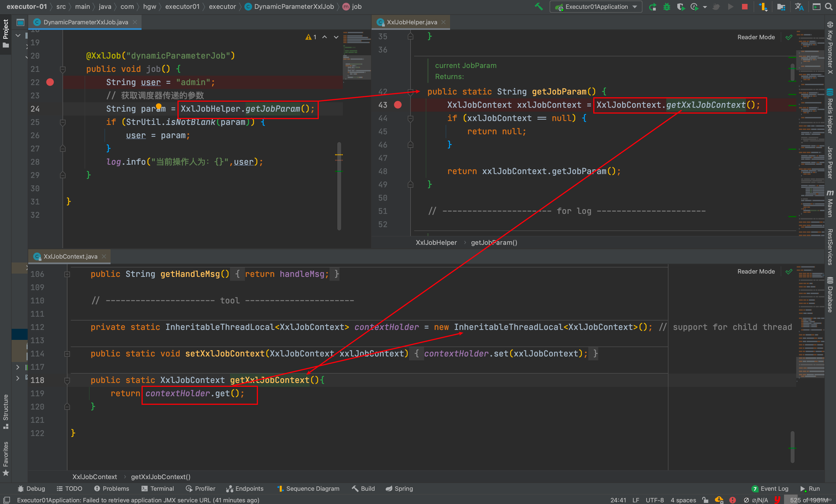Screen dimensions: 836x504
Task: Toggle the read-only lock icon in status bar
Action: (x=706, y=500)
